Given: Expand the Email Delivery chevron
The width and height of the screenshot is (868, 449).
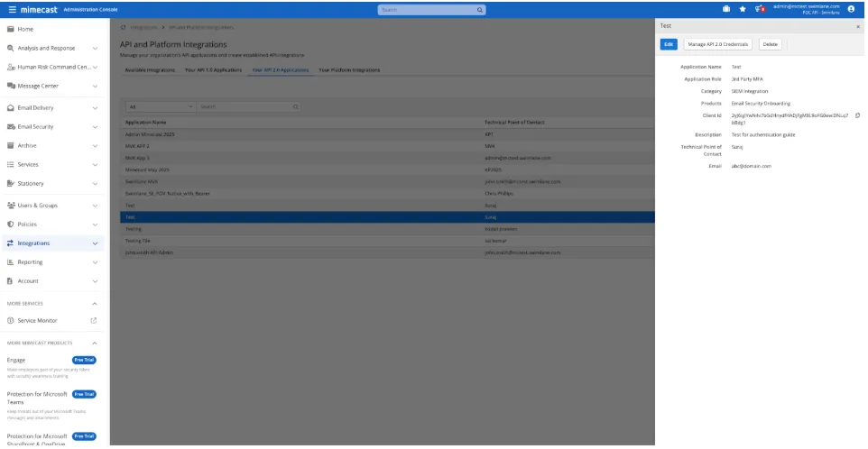Looking at the screenshot, I should [95, 108].
